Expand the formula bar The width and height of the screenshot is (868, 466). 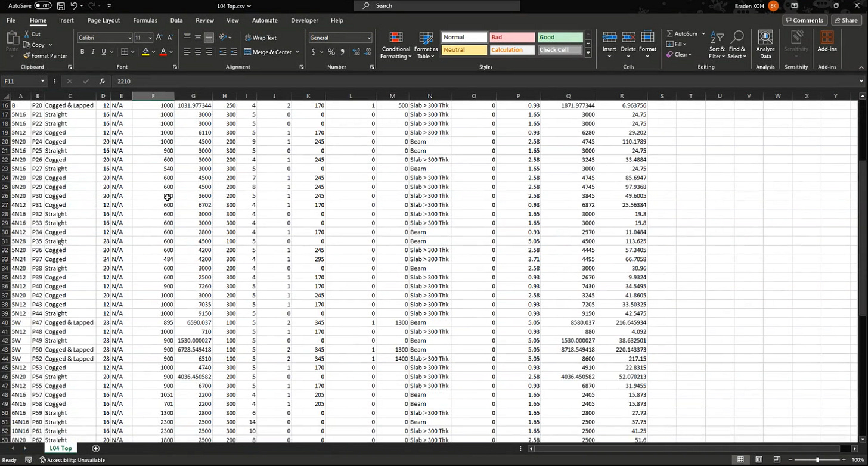(861, 81)
